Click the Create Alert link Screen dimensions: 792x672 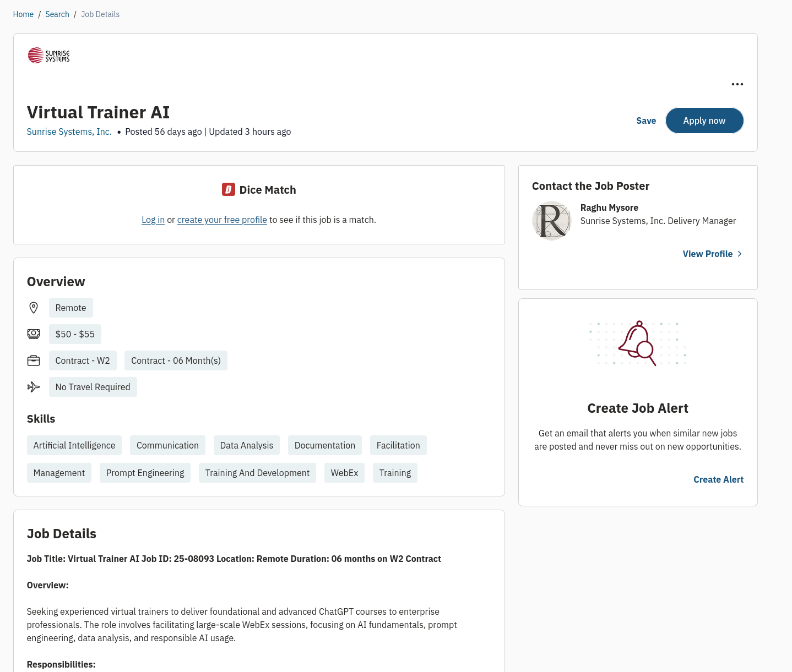click(x=718, y=479)
